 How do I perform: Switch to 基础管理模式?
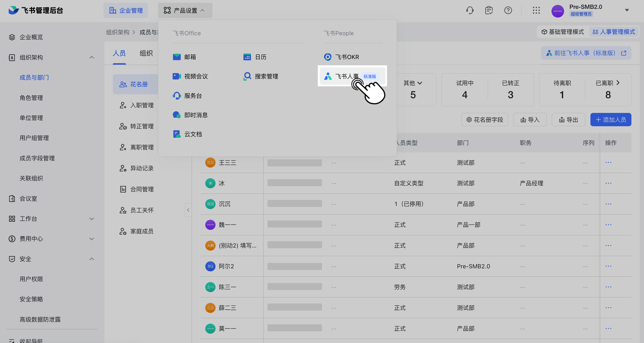pyautogui.click(x=563, y=32)
